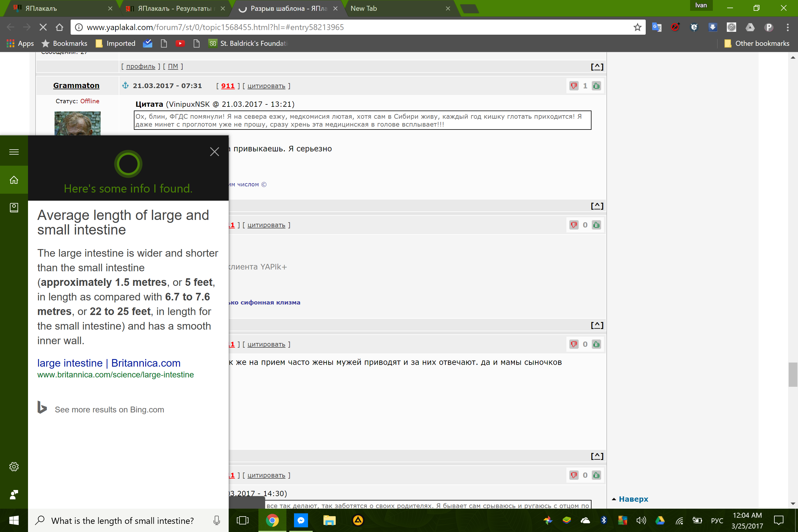The width and height of the screenshot is (798, 532).
Task: Switch РУС input language
Action: pyautogui.click(x=717, y=520)
